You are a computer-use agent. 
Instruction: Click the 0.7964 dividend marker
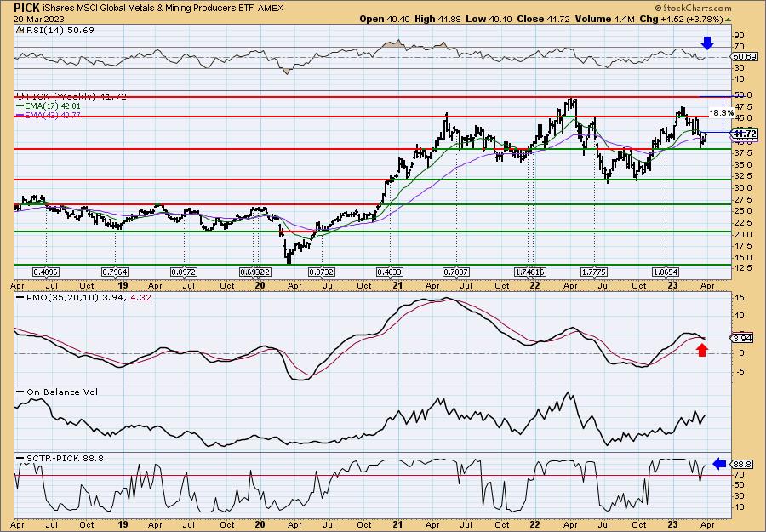[x=115, y=272]
